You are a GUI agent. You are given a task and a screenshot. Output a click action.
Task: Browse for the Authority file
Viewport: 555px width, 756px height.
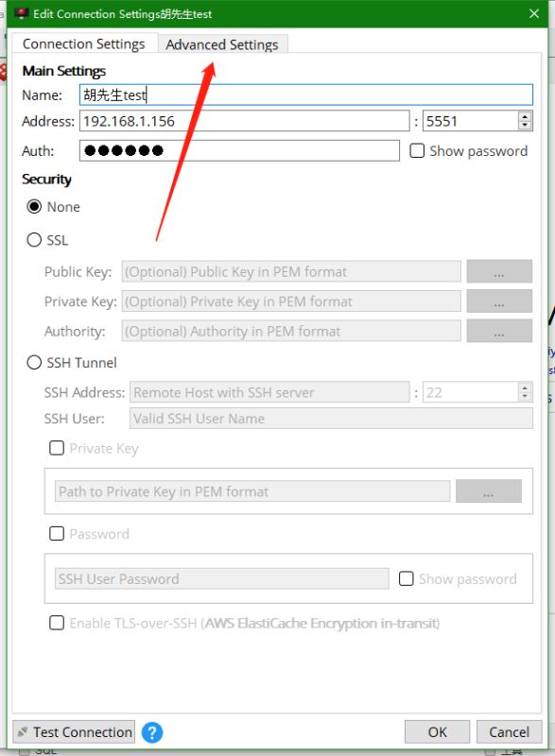pyautogui.click(x=499, y=332)
